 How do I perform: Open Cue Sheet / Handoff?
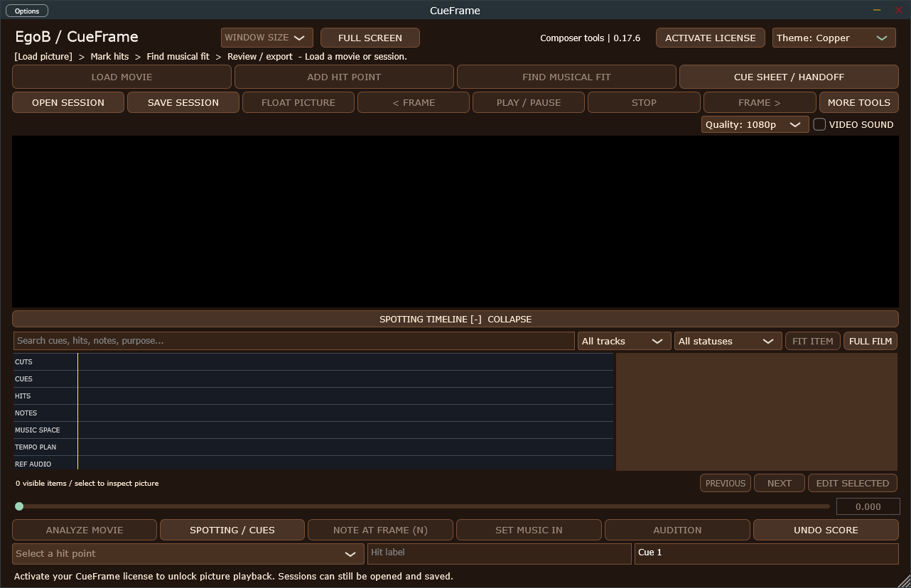tap(789, 77)
